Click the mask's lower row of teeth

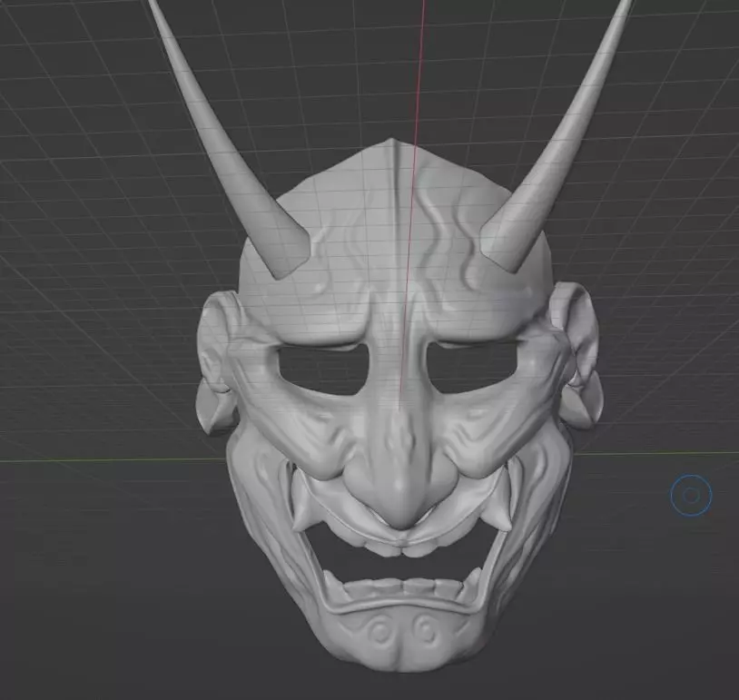(405, 588)
